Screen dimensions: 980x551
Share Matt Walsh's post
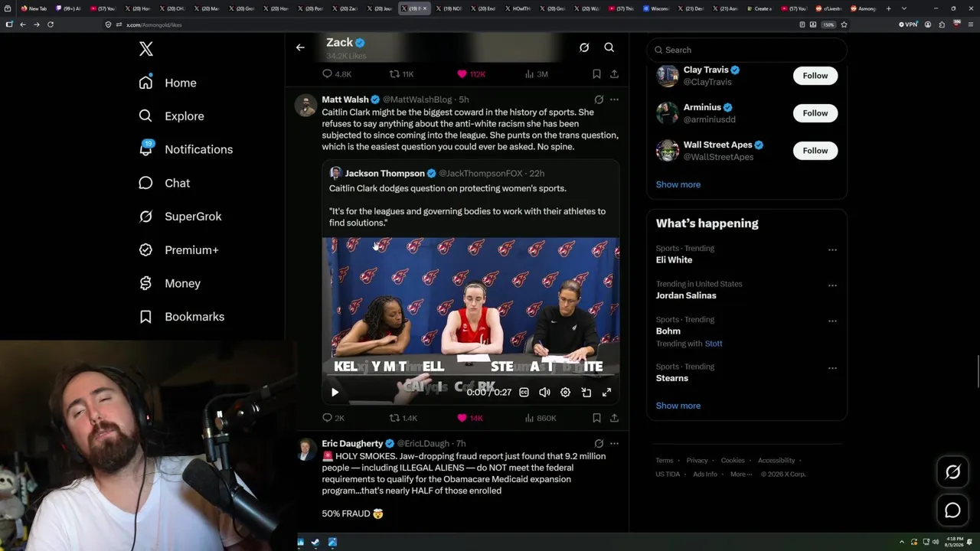[x=614, y=418]
